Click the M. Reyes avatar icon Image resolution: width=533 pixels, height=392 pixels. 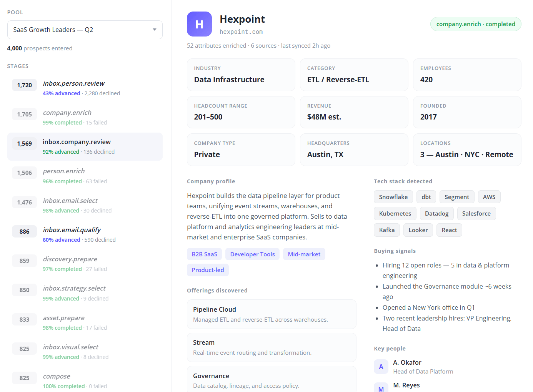(x=381, y=387)
